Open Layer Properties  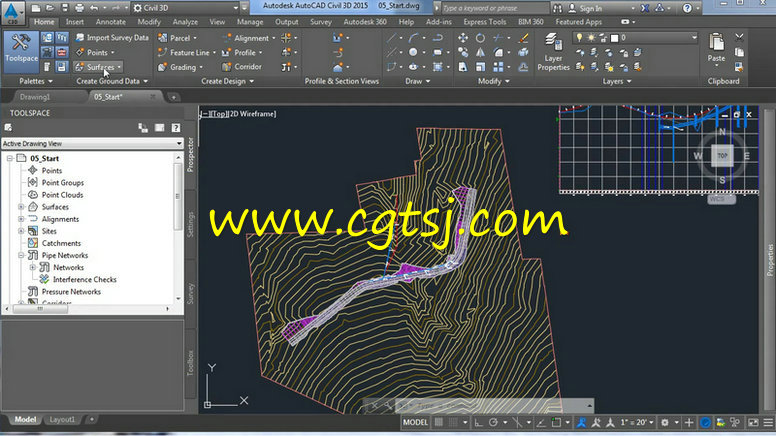click(x=553, y=52)
